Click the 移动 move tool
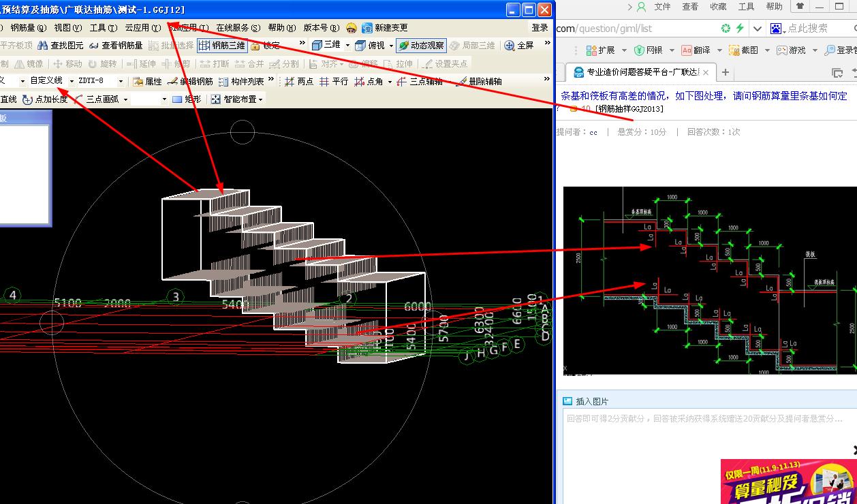Viewport: 857px width, 504px height. 67,63
